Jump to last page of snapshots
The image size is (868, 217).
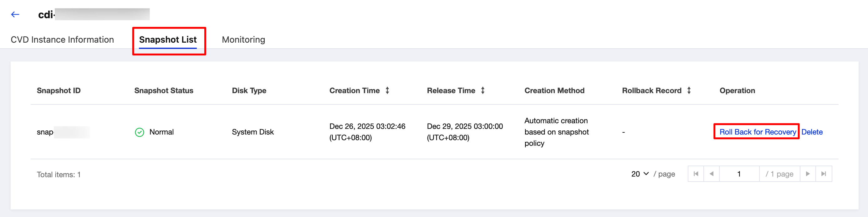tap(824, 174)
